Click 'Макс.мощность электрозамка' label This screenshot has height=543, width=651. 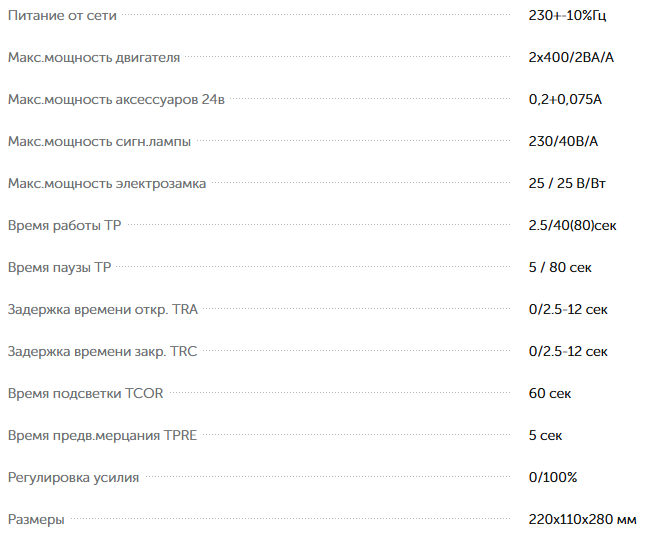[x=107, y=184]
